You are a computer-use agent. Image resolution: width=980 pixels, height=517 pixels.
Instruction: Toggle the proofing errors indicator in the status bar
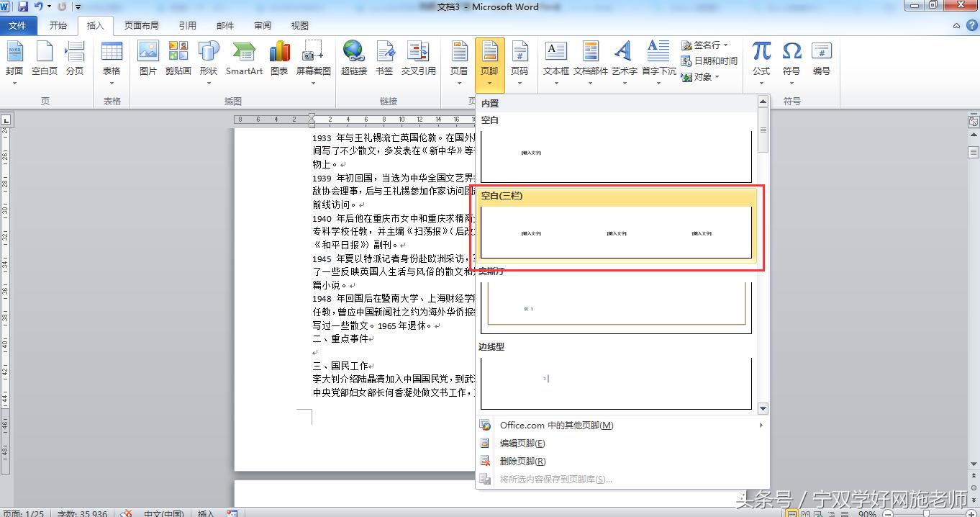(127, 513)
